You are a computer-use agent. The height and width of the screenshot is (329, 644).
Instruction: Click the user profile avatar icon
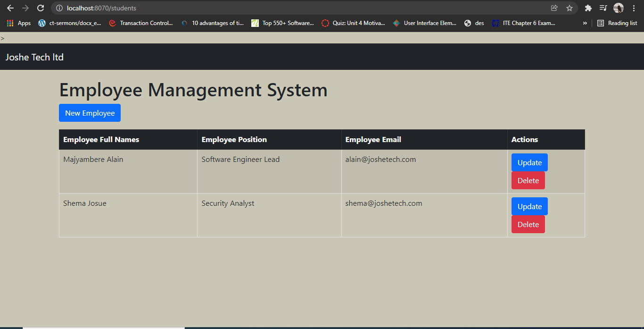pyautogui.click(x=618, y=8)
